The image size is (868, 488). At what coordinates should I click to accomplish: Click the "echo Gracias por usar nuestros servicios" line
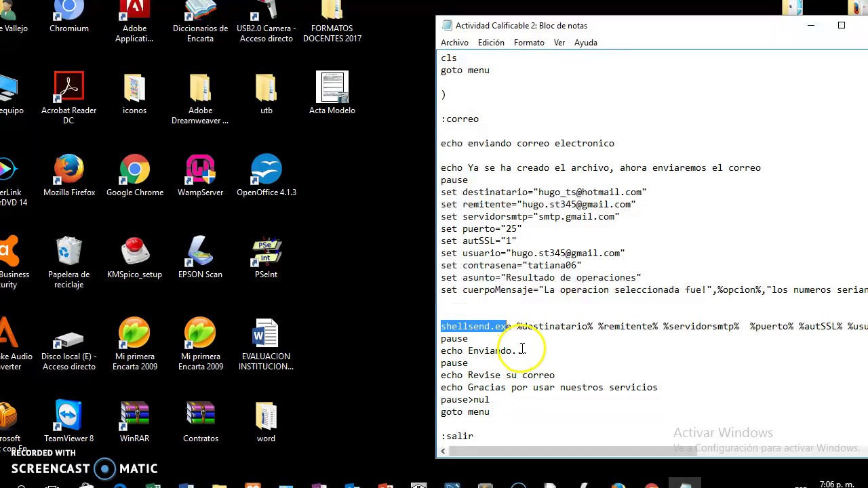point(549,387)
